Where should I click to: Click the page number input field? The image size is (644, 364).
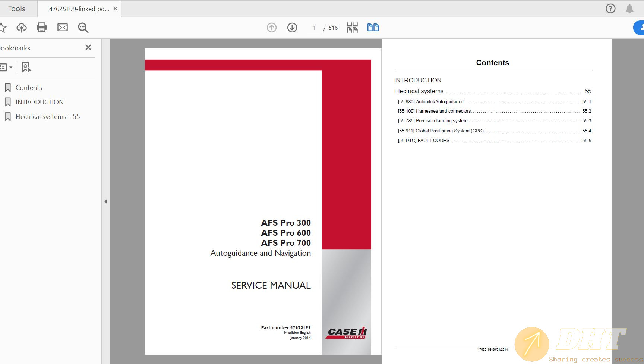coord(313,28)
